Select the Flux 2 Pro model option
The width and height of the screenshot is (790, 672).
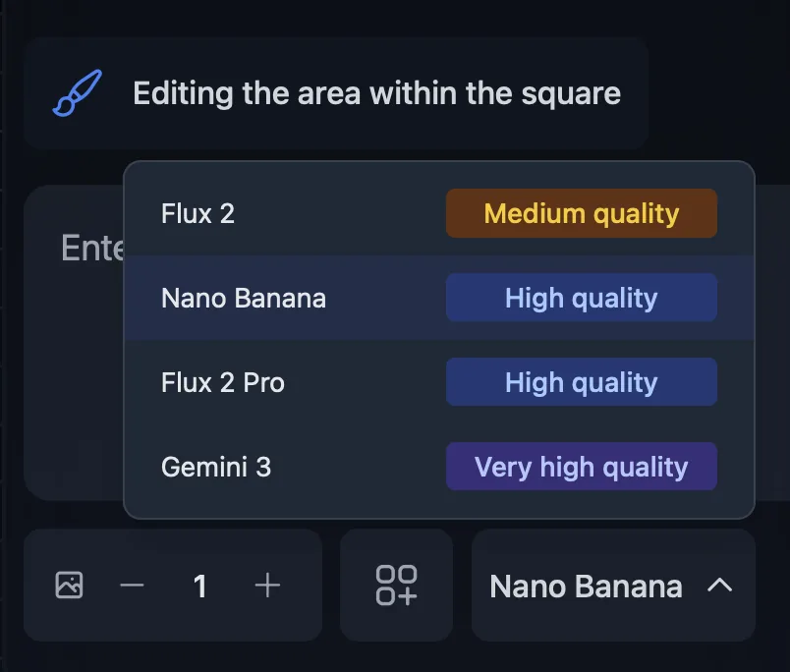click(222, 382)
